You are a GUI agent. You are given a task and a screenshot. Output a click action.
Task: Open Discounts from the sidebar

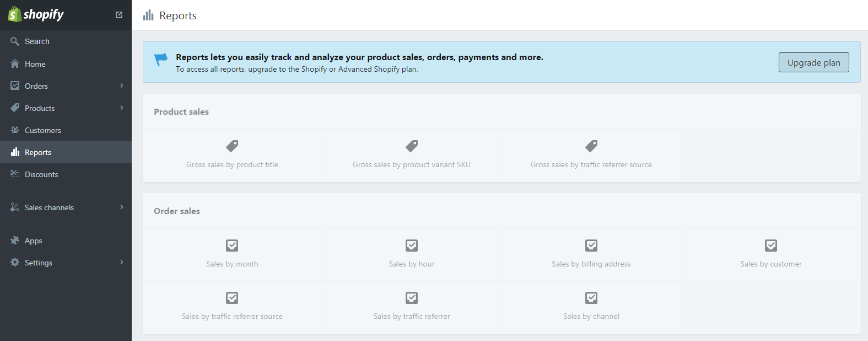pyautogui.click(x=41, y=174)
